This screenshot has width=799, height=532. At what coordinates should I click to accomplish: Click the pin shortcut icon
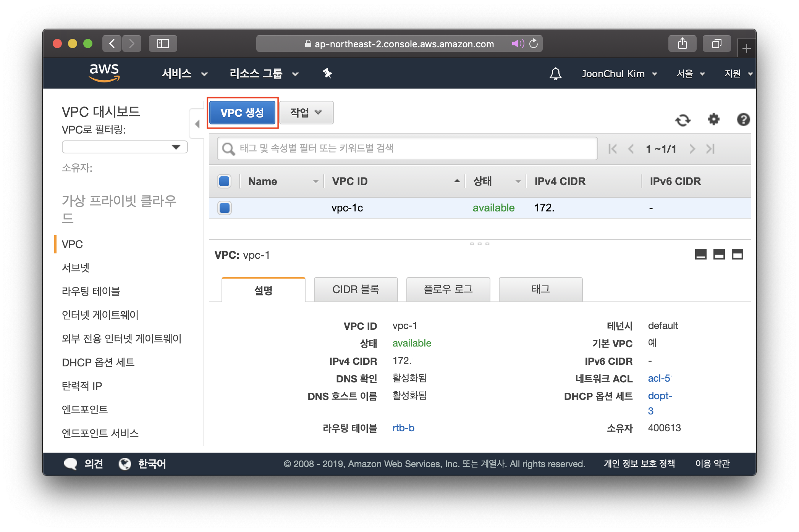pos(327,73)
